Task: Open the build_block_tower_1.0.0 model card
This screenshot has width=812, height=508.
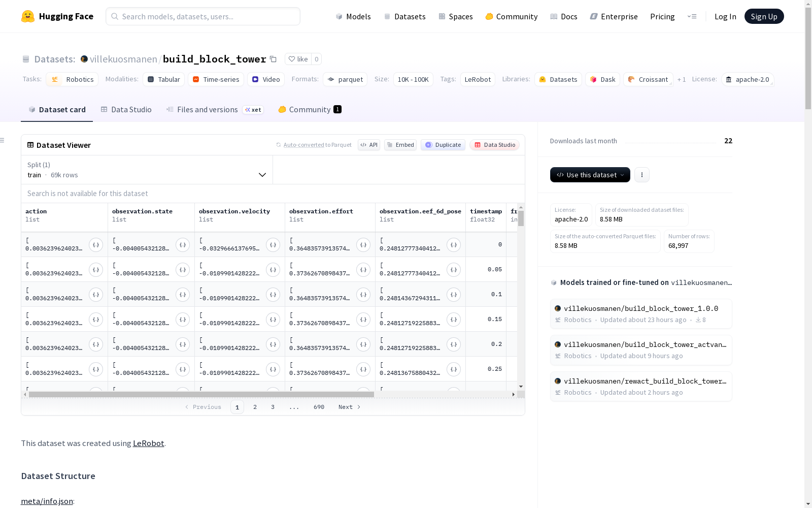Action: (x=641, y=314)
